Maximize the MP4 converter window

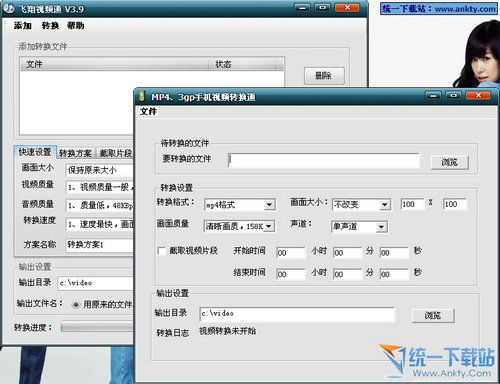point(453,96)
